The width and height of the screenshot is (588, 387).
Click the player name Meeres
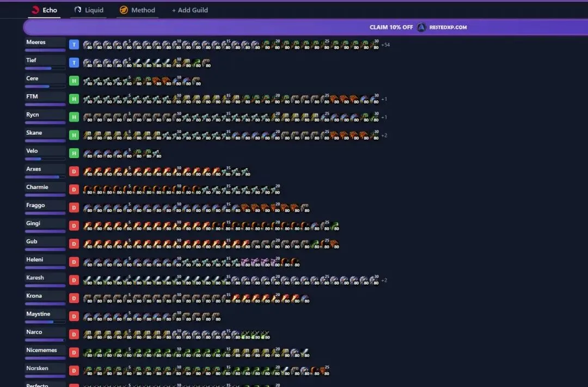(x=35, y=42)
